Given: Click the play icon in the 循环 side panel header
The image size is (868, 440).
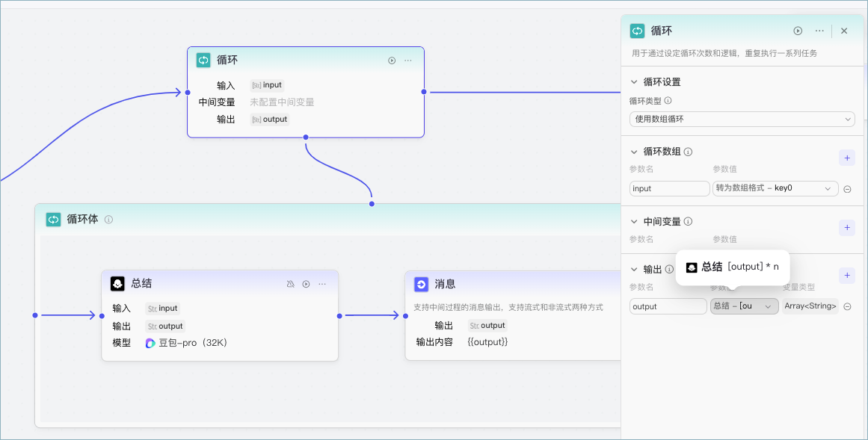Looking at the screenshot, I should coord(798,31).
